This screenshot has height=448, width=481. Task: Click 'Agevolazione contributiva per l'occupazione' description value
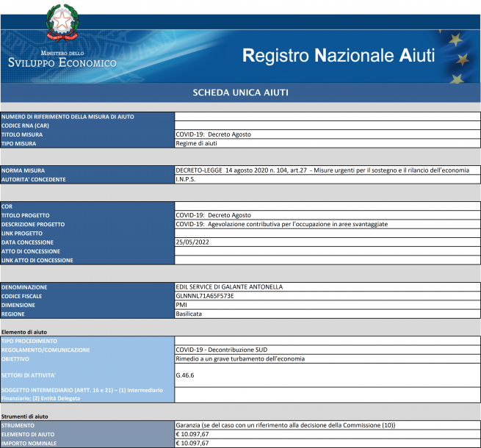tap(281, 224)
